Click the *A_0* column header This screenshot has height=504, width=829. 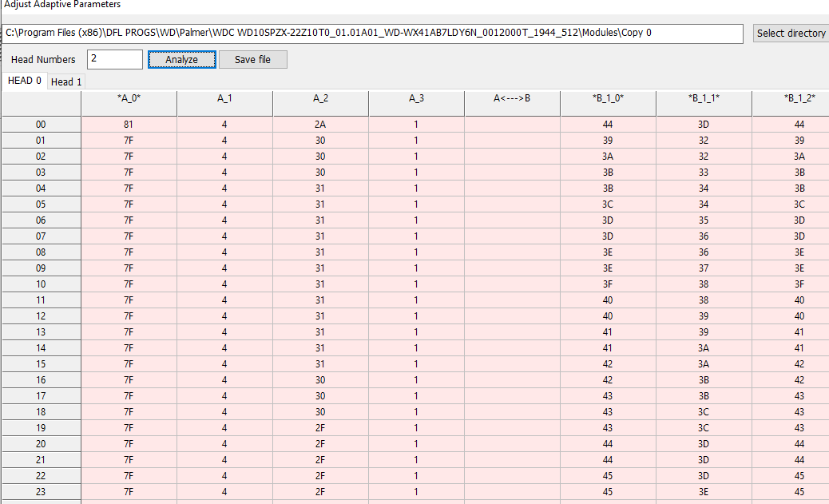(x=129, y=99)
